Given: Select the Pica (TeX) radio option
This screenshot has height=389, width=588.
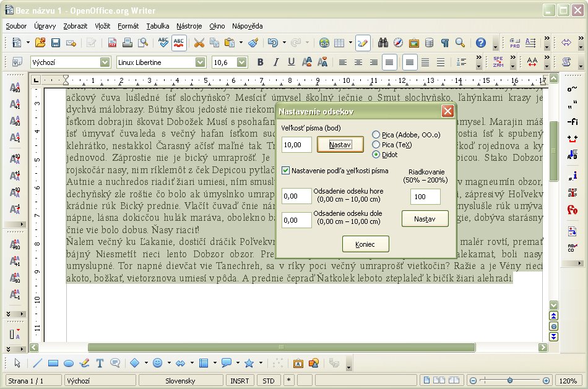Looking at the screenshot, I should click(x=392, y=145).
